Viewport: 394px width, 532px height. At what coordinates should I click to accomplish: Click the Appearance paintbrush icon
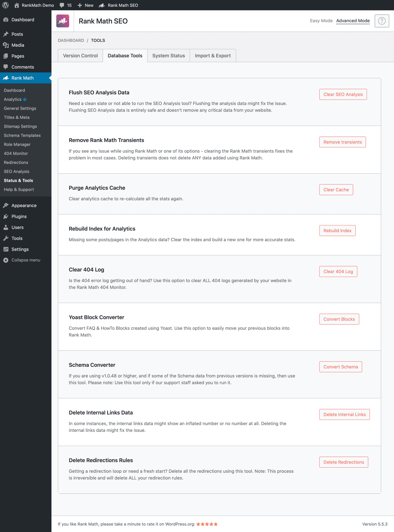pyautogui.click(x=6, y=205)
